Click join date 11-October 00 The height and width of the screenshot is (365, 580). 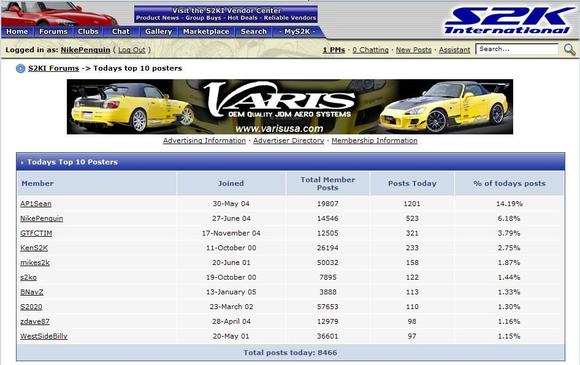tap(231, 248)
